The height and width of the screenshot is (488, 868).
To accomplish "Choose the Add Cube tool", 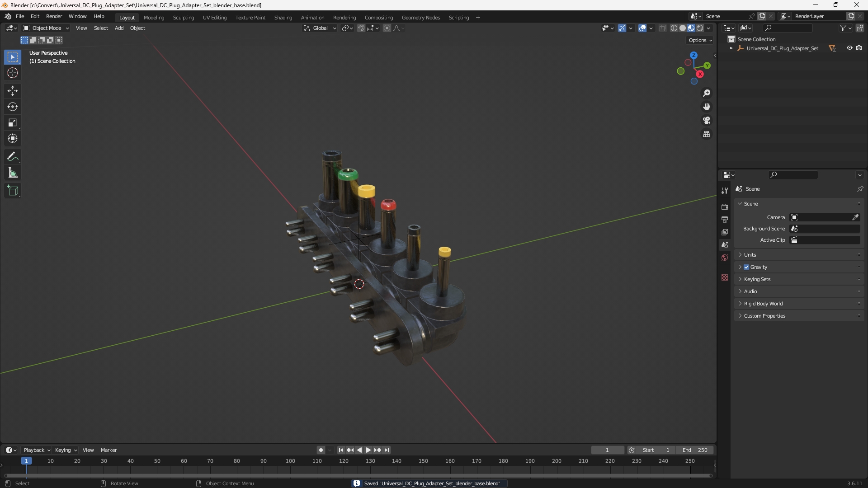I will [13, 191].
